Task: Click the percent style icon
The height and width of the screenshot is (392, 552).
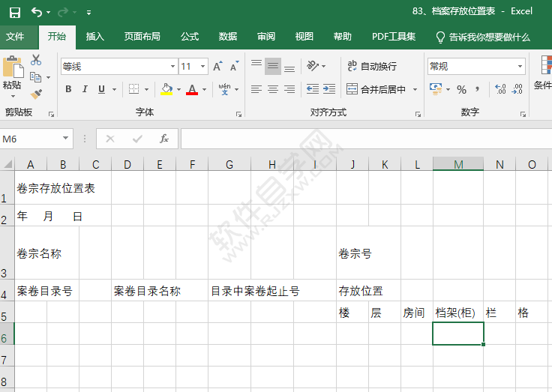Action: [461, 89]
